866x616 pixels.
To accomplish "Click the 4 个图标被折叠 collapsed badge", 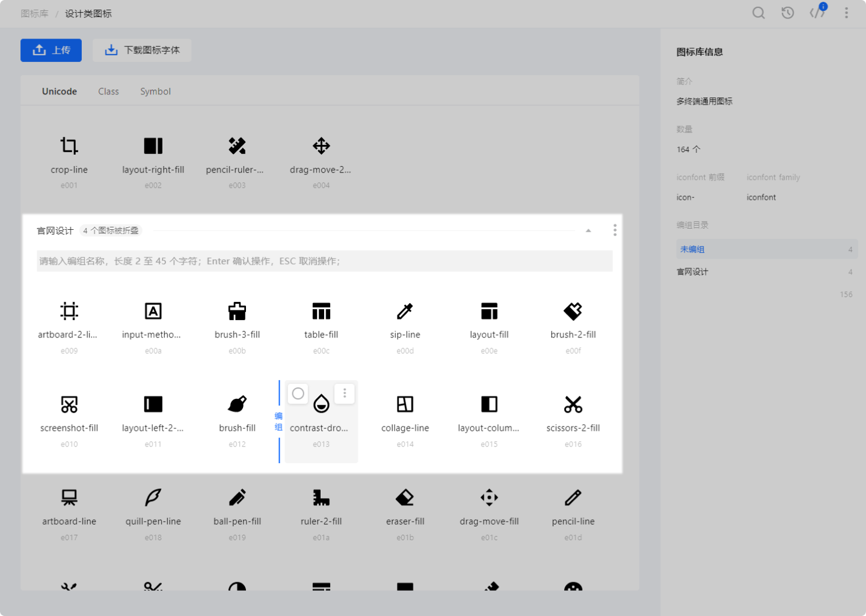I will coord(111,230).
